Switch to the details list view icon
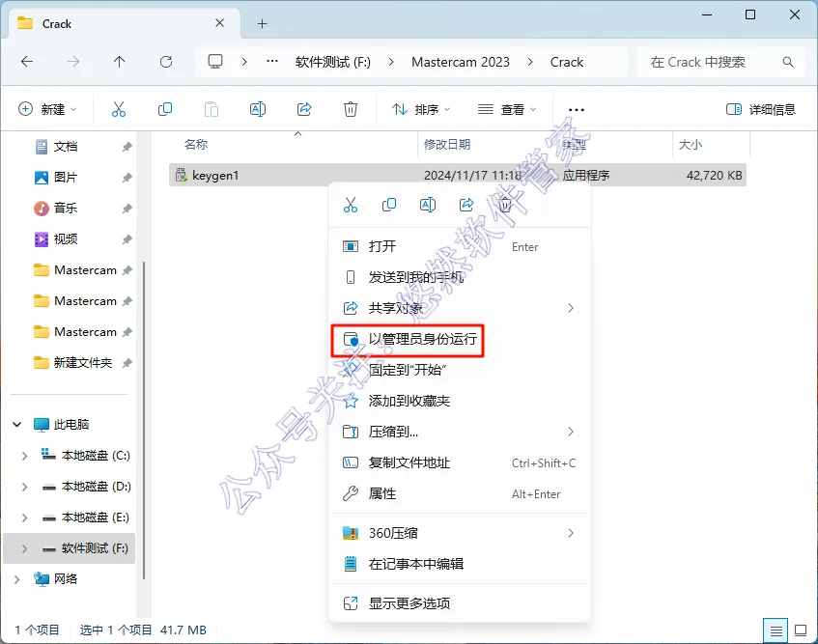818x644 pixels. coord(776,630)
